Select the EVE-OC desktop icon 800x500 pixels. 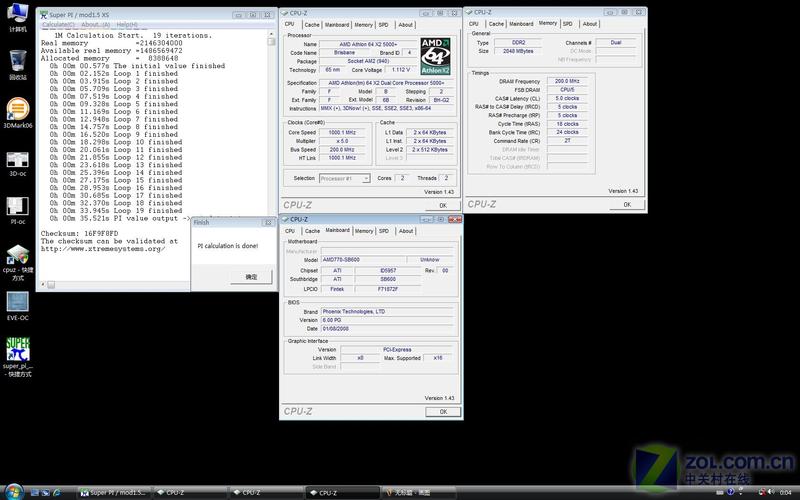pyautogui.click(x=18, y=306)
